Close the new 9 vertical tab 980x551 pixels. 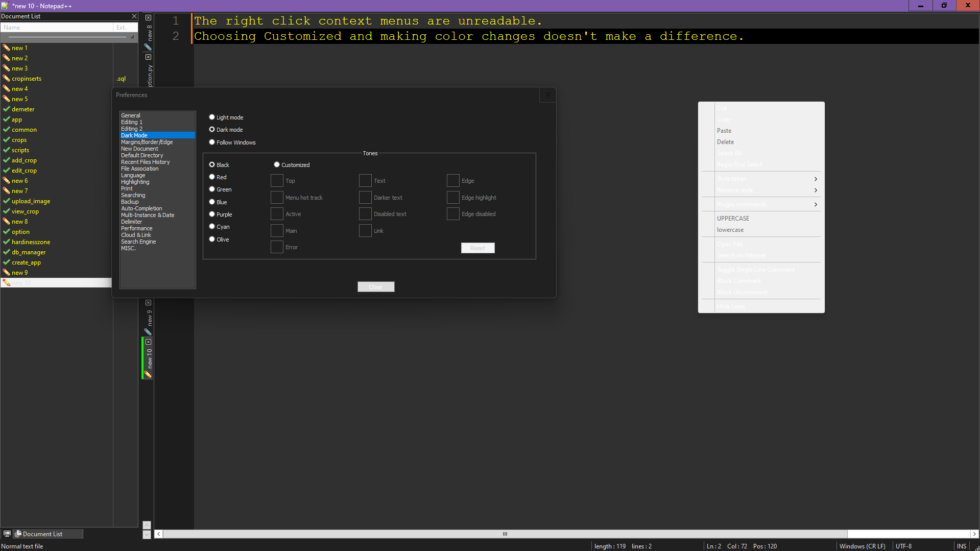click(x=148, y=303)
